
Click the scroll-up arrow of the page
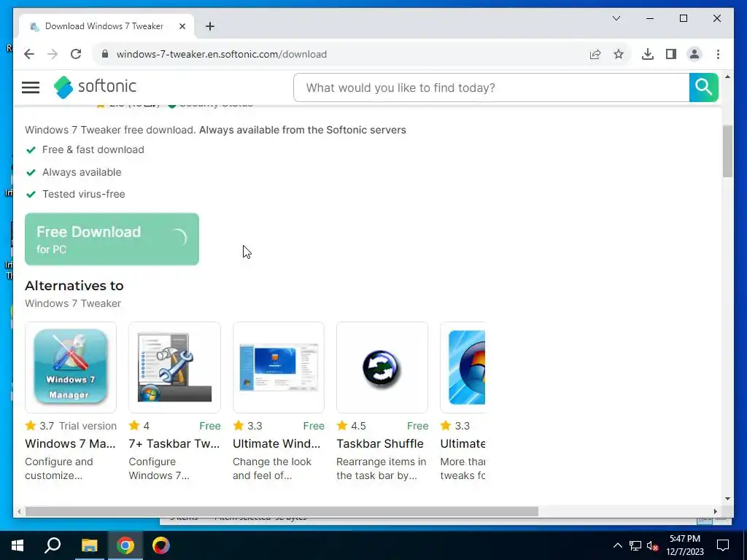[727, 77]
